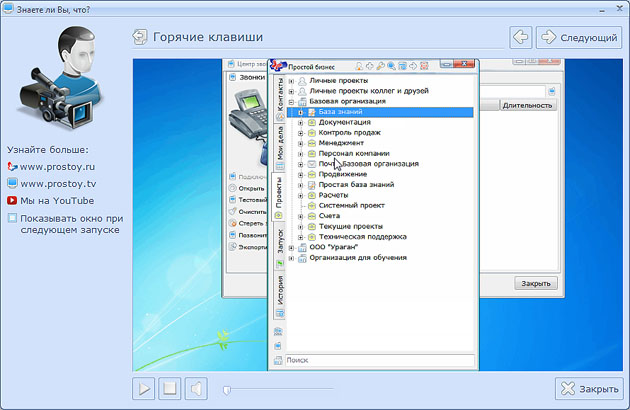
Task: Expand the Продвижение node
Action: point(301,175)
